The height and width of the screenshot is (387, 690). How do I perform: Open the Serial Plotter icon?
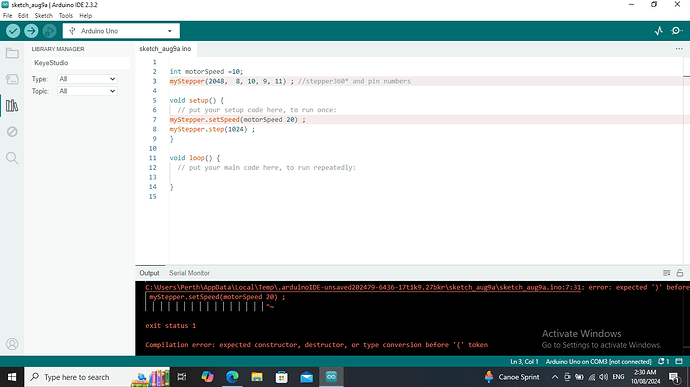(x=658, y=31)
